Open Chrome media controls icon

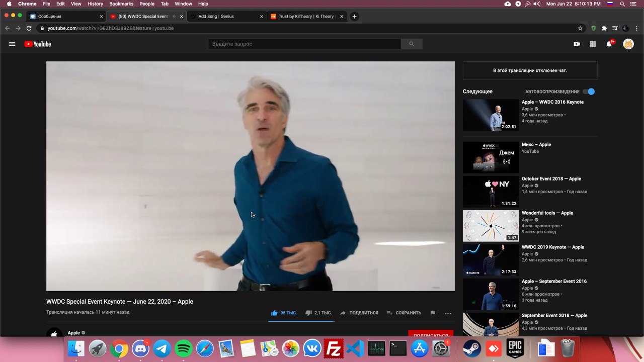click(615, 28)
